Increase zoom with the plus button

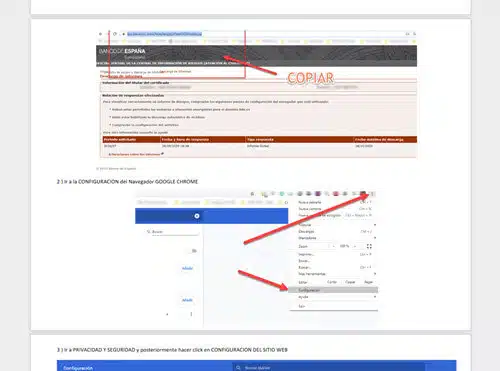355,246
